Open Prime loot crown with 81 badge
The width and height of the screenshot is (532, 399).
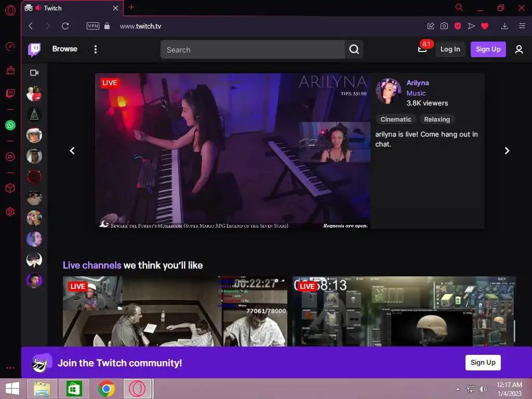point(423,49)
